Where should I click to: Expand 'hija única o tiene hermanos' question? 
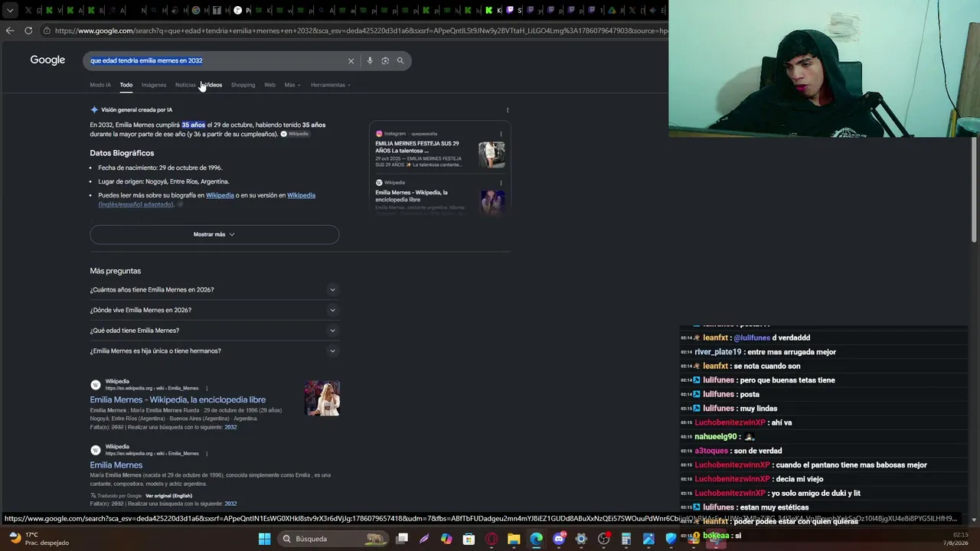pyautogui.click(x=214, y=351)
